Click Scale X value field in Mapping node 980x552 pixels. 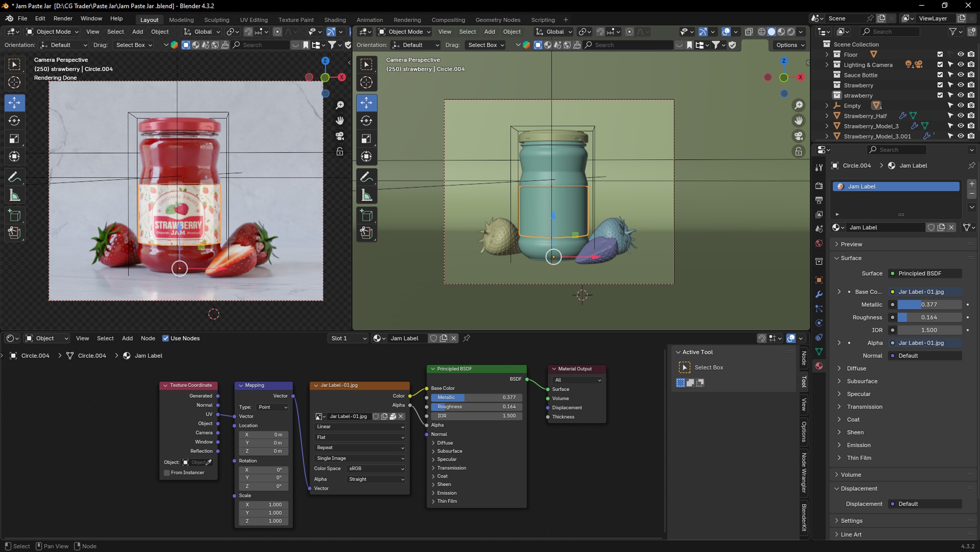point(263,505)
